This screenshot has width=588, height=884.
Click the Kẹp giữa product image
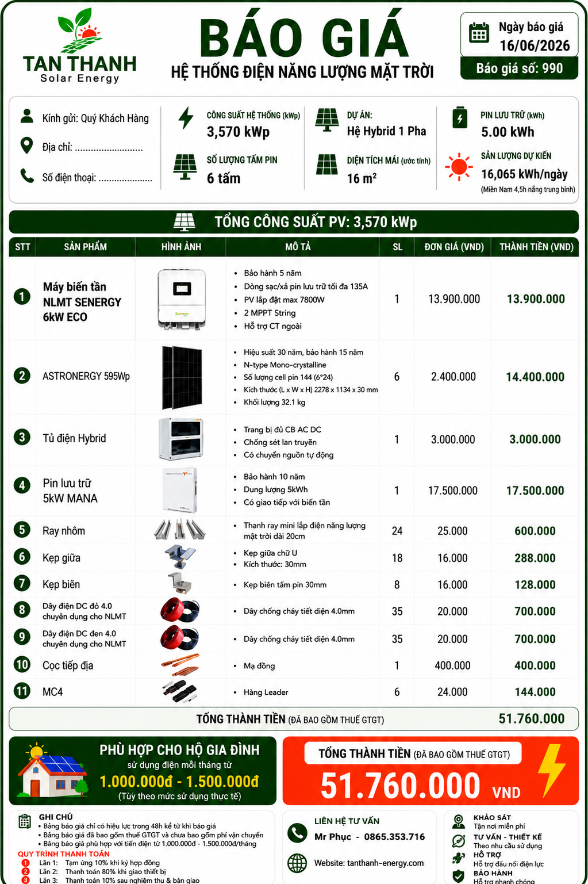coord(180,557)
